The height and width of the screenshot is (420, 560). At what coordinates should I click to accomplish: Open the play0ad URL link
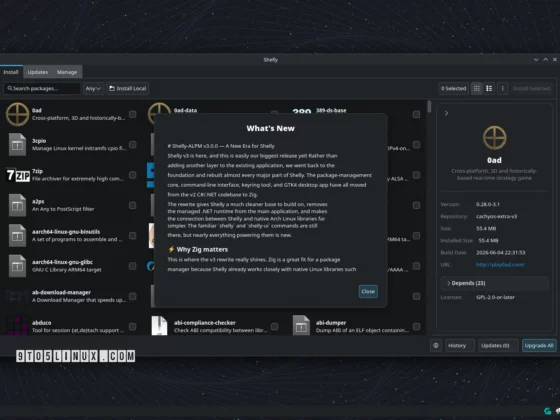coord(500,265)
